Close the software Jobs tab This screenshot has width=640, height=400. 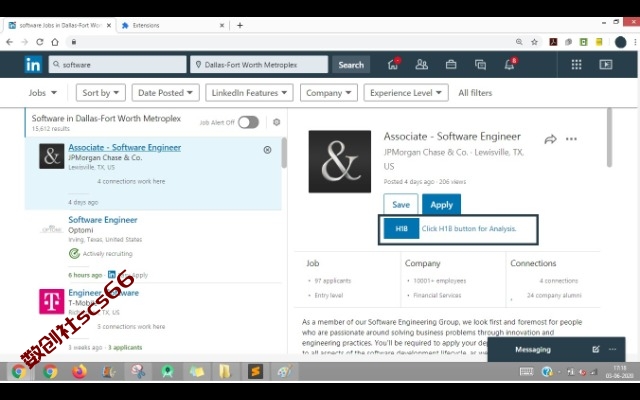click(x=109, y=25)
